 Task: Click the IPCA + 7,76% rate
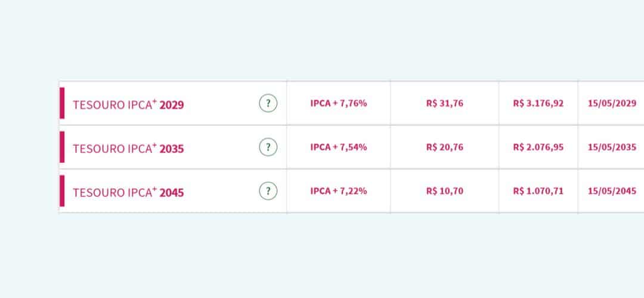coord(338,103)
